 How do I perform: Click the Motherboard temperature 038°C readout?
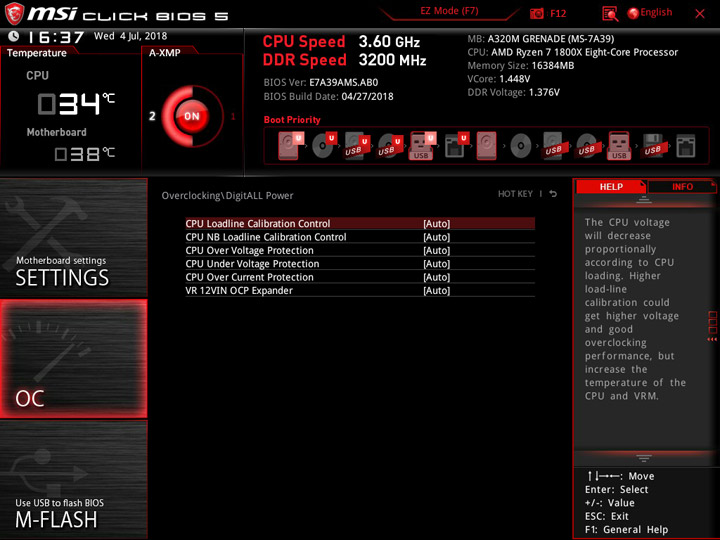pyautogui.click(x=84, y=154)
